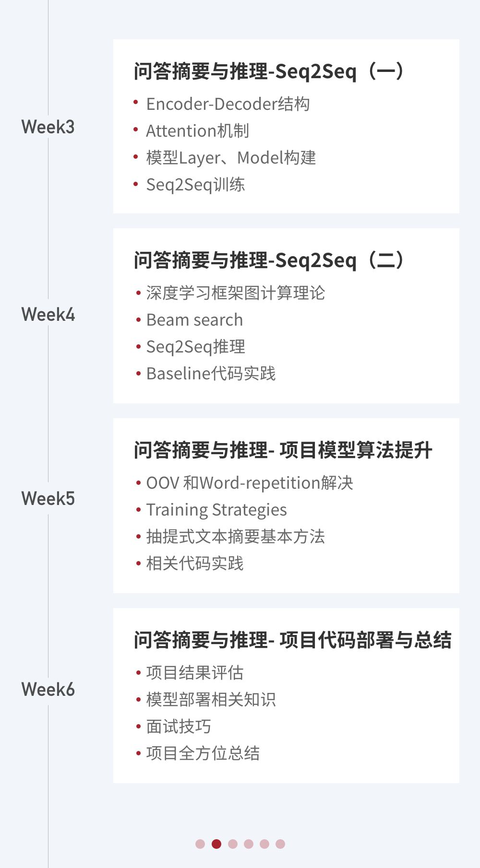Click the Week5 timeline label
The height and width of the screenshot is (868, 480).
(x=48, y=499)
